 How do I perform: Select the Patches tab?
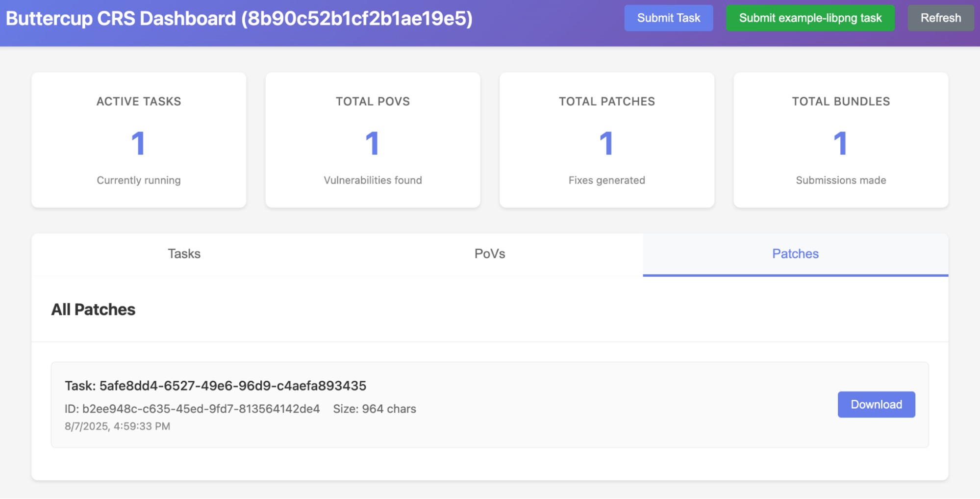795,254
